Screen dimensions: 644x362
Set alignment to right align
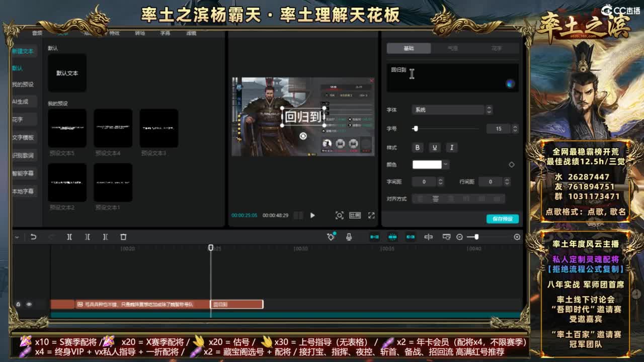coord(451,199)
